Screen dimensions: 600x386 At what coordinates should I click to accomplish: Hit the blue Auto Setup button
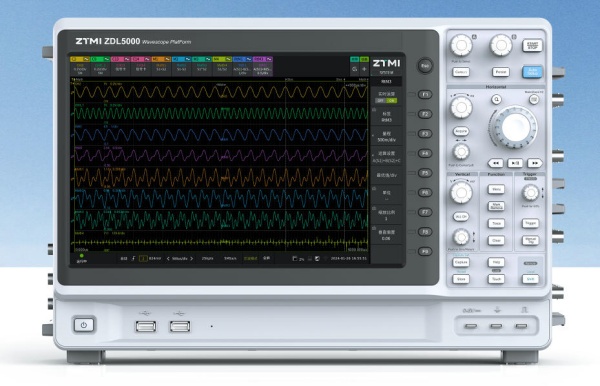tap(532, 72)
